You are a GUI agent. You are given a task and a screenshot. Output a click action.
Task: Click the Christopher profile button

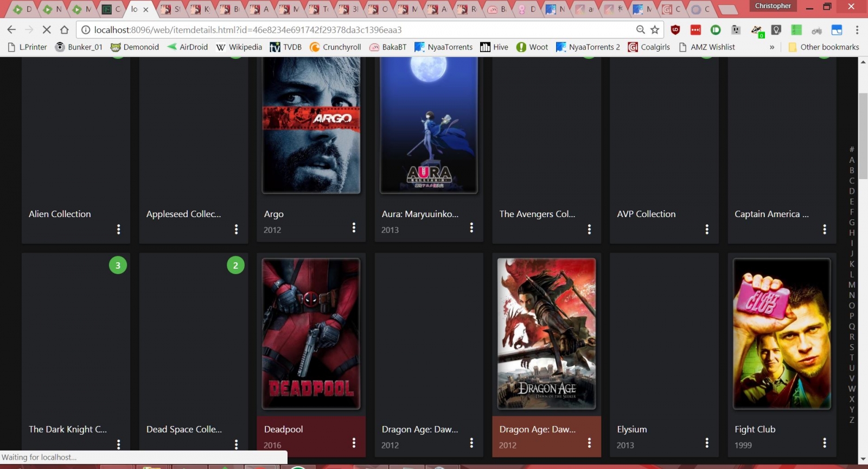(773, 6)
